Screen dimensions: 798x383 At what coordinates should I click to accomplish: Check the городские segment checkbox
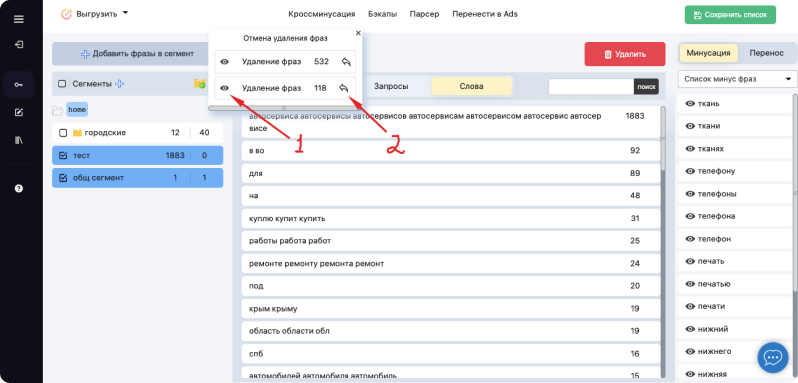pyautogui.click(x=63, y=133)
